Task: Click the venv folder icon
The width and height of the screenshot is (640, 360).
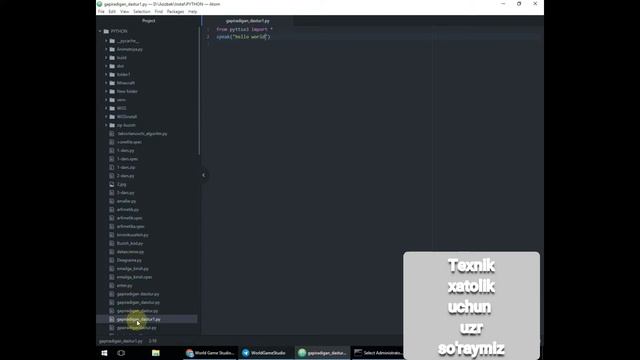Action: click(112, 100)
